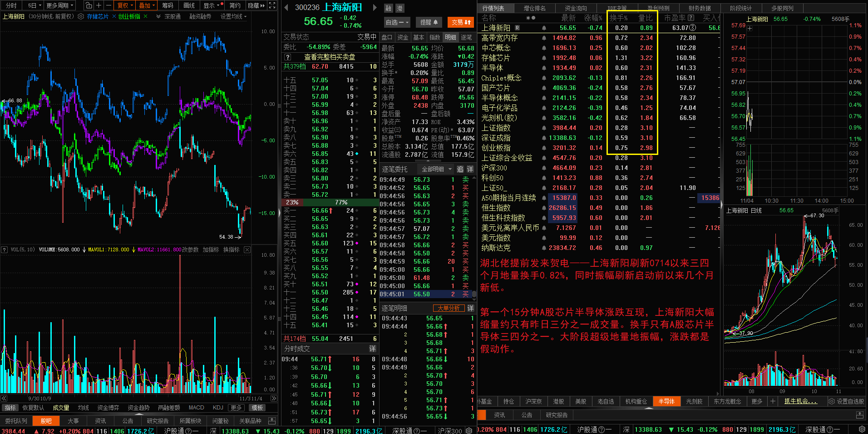
Task: Open 大单分析 large order analysis
Action: point(449,308)
